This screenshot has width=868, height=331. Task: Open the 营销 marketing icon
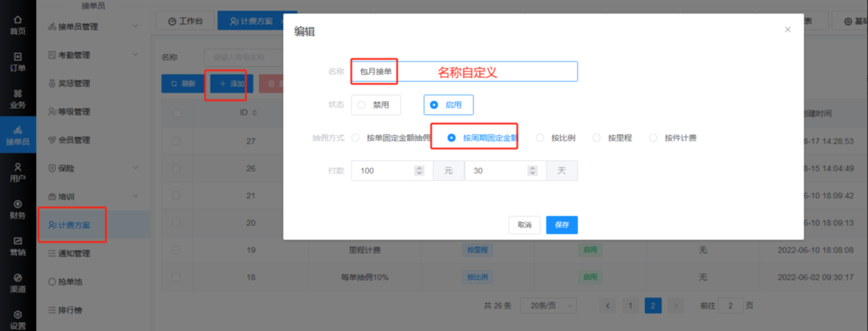(x=18, y=241)
